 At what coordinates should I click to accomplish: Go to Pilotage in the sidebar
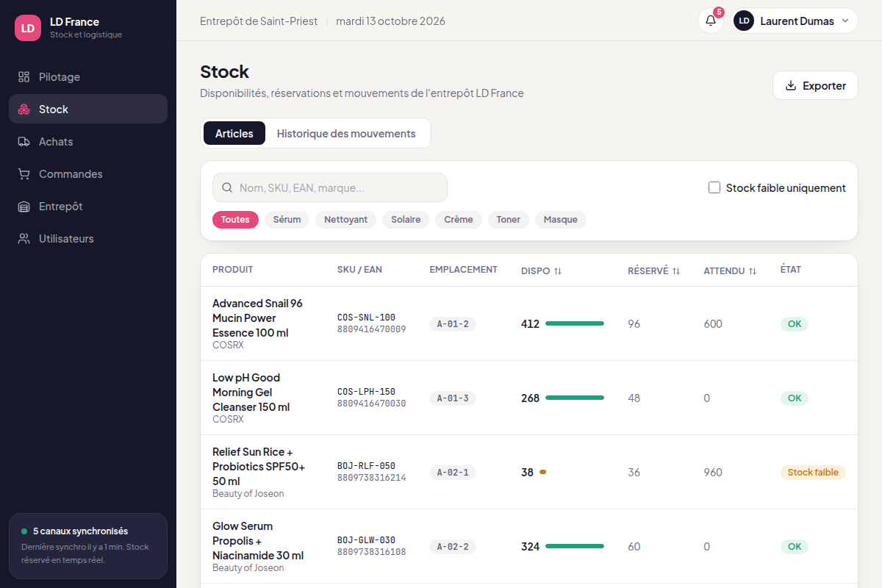pos(88,77)
